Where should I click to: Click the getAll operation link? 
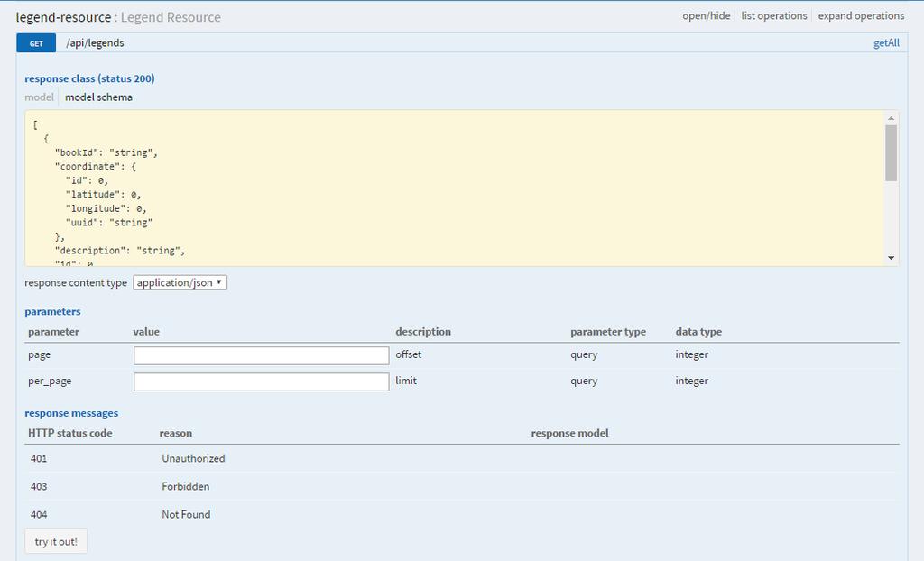[886, 43]
